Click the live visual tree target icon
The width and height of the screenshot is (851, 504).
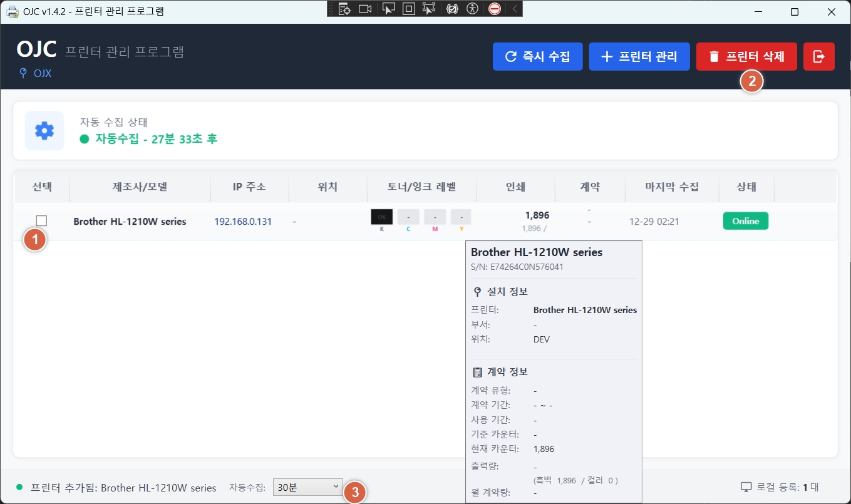point(344,9)
